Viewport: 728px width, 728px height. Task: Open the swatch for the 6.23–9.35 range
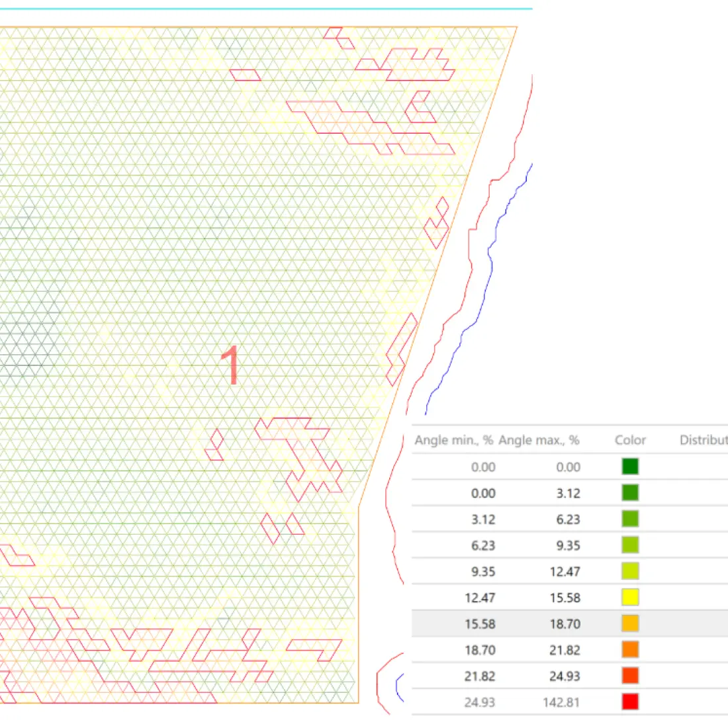[630, 545]
